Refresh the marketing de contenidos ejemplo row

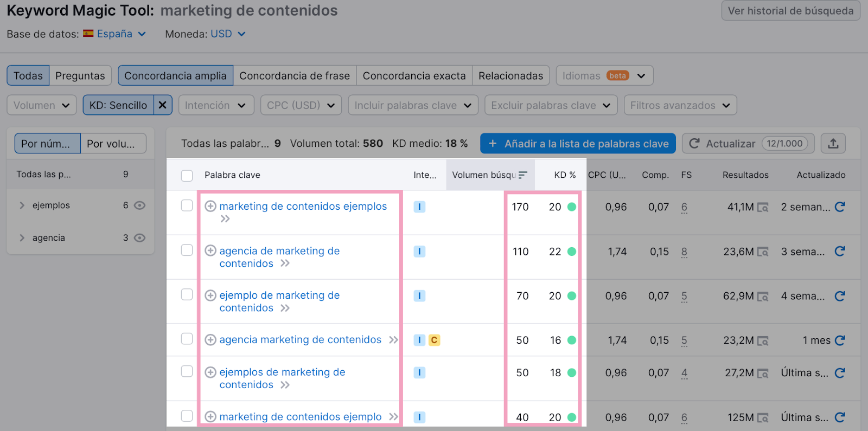point(840,417)
